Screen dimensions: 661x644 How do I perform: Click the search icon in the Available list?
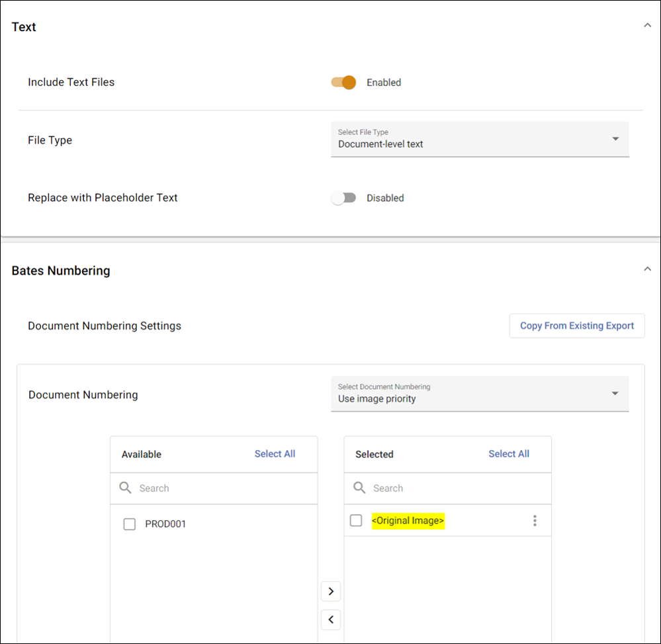126,488
